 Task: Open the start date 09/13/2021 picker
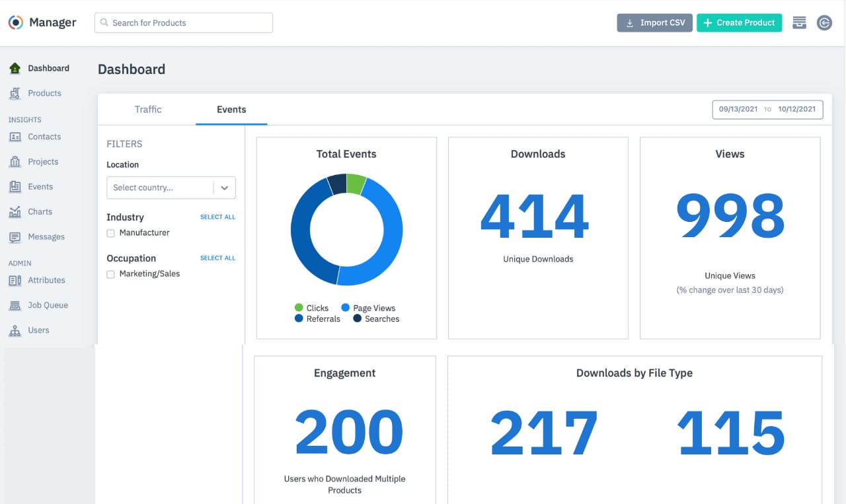(737, 109)
